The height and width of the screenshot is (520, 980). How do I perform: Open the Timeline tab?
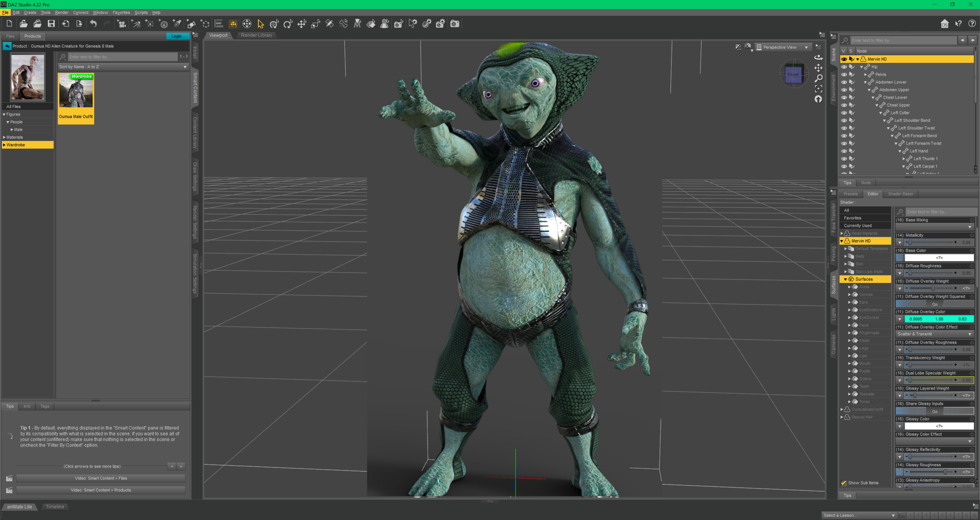click(55, 506)
